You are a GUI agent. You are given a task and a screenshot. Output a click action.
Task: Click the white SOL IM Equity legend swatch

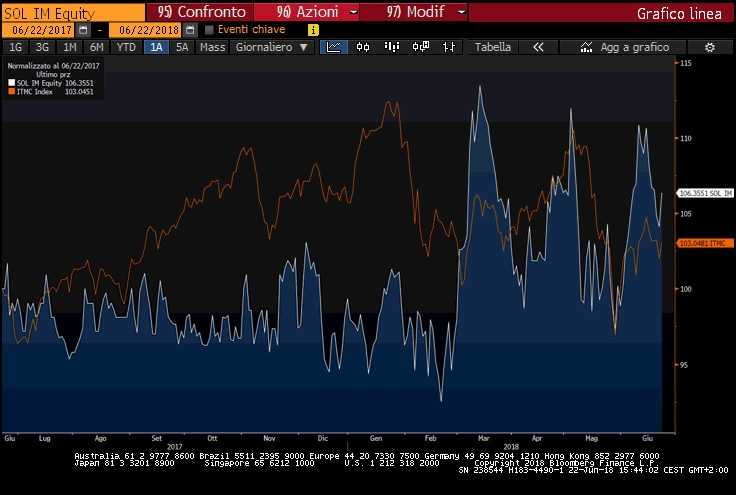point(12,83)
